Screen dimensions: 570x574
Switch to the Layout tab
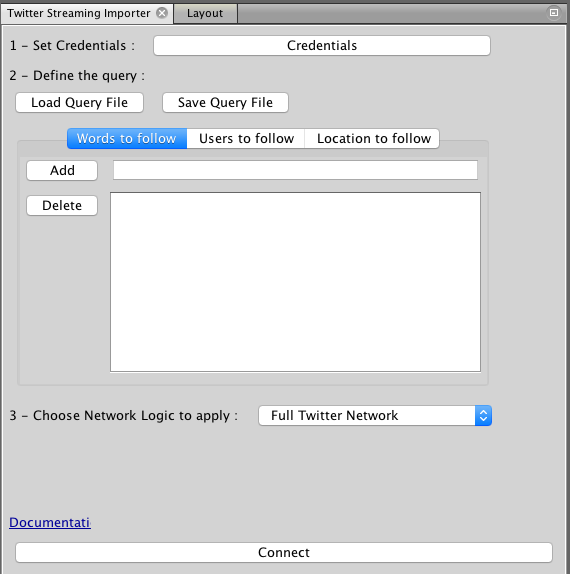point(205,13)
